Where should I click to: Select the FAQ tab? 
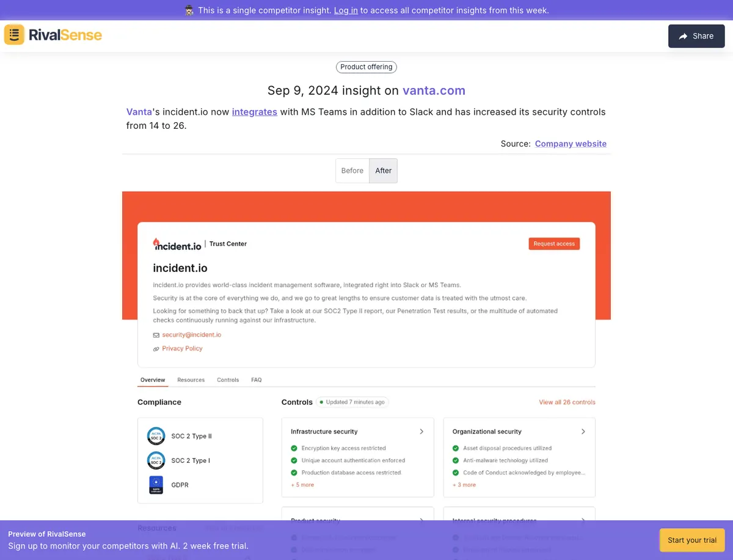tap(257, 380)
